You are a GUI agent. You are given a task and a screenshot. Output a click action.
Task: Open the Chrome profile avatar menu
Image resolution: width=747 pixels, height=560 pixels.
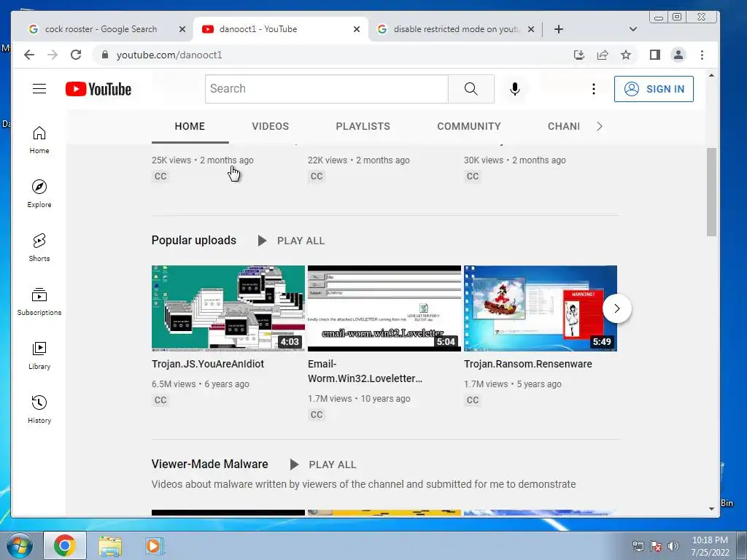pyautogui.click(x=678, y=55)
